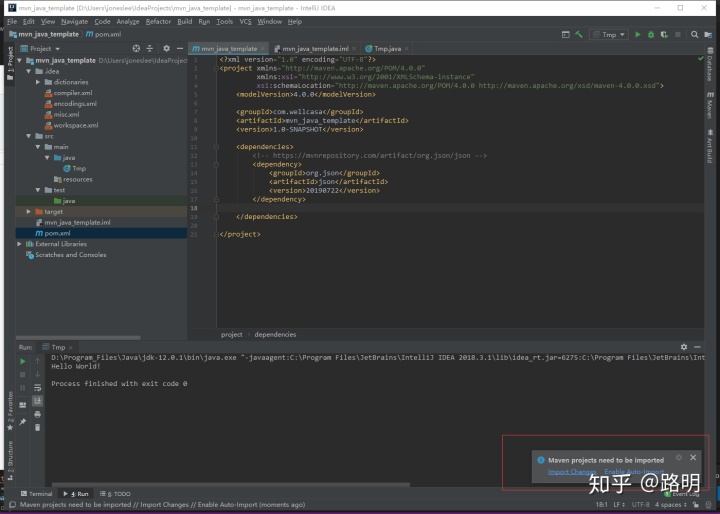This screenshot has height=514, width=720.
Task: Open the File menu
Action: tap(12, 22)
